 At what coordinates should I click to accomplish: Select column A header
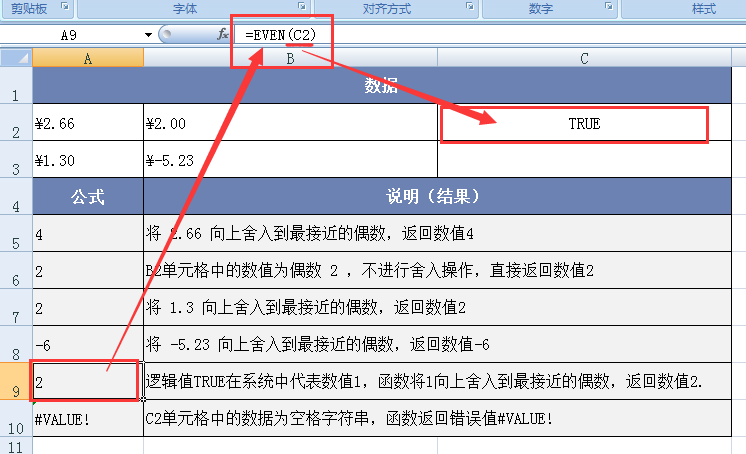88,58
